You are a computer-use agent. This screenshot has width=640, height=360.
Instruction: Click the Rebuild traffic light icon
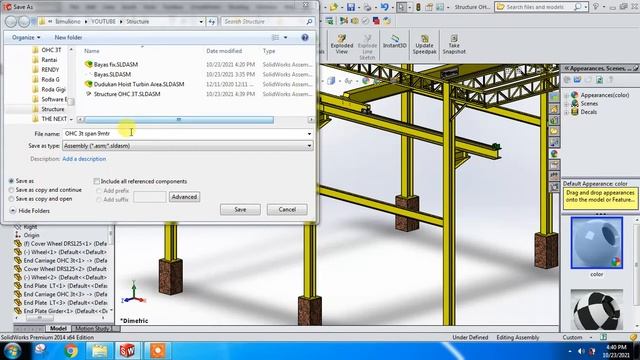pyautogui.click(x=418, y=7)
